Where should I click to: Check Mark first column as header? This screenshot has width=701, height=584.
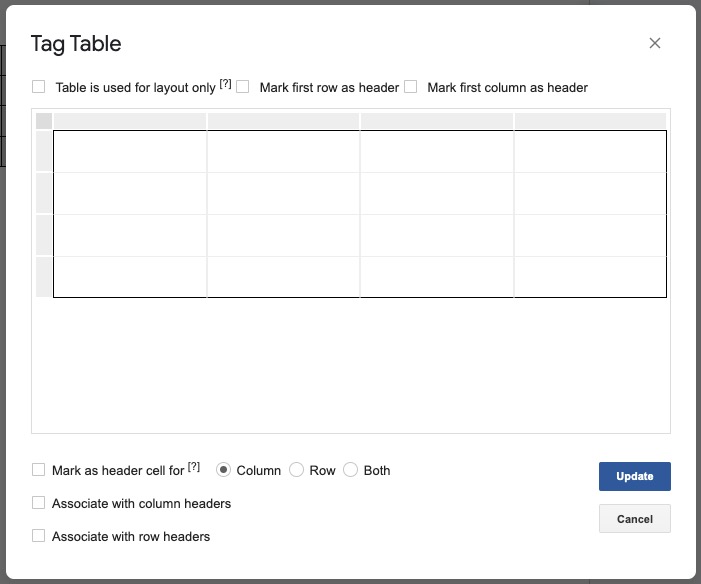pos(410,86)
